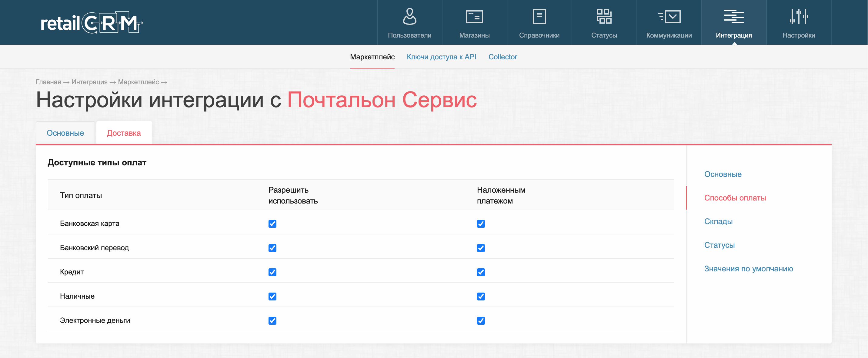Click the Доступные типы оплат heading

[97, 163]
